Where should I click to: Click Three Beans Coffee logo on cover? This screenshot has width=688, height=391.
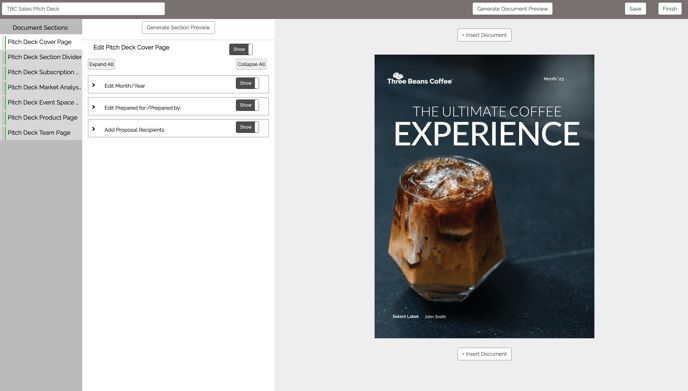pos(419,79)
